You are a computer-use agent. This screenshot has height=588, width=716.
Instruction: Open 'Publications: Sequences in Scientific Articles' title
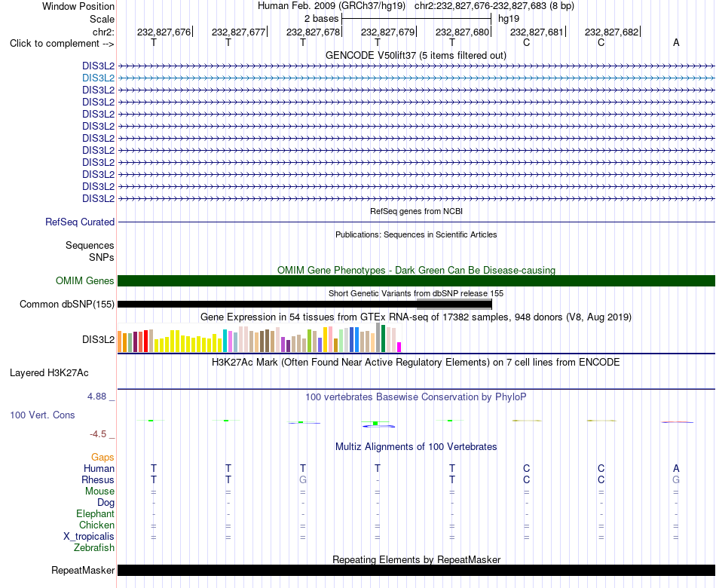(x=416, y=234)
